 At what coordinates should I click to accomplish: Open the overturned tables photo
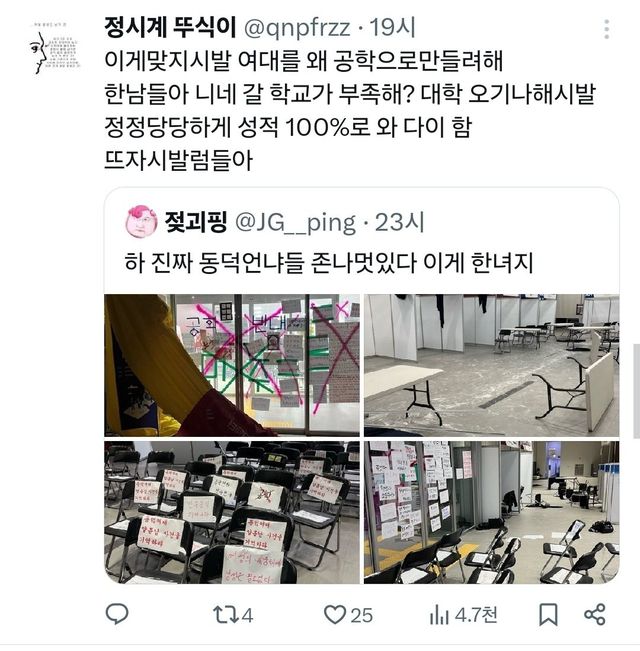point(492,365)
